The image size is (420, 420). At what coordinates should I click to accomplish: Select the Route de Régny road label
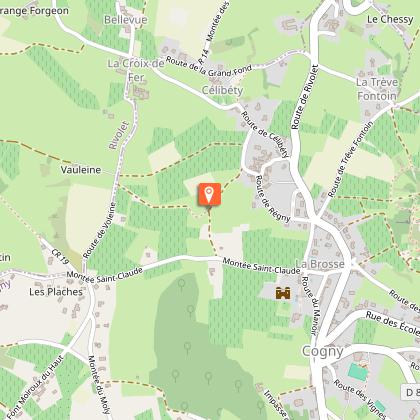point(273,199)
